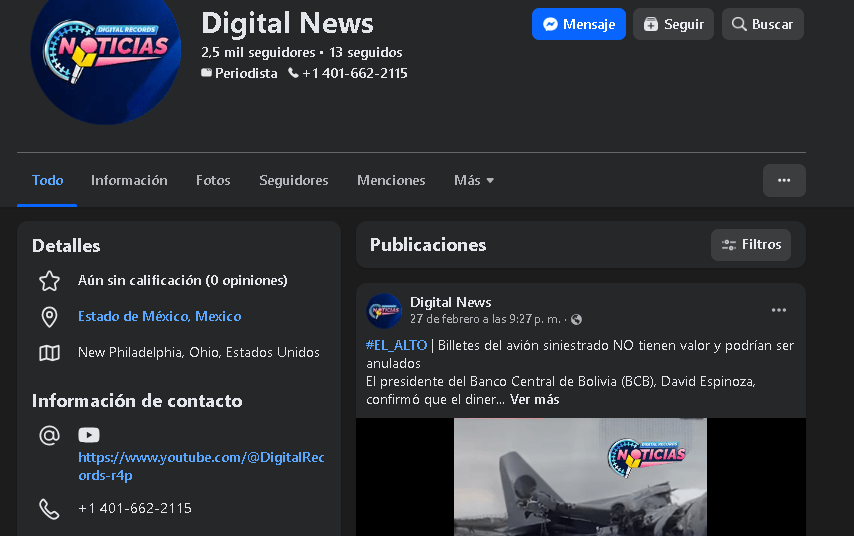Open the Fotos tab
854x536 pixels.
[x=213, y=180]
